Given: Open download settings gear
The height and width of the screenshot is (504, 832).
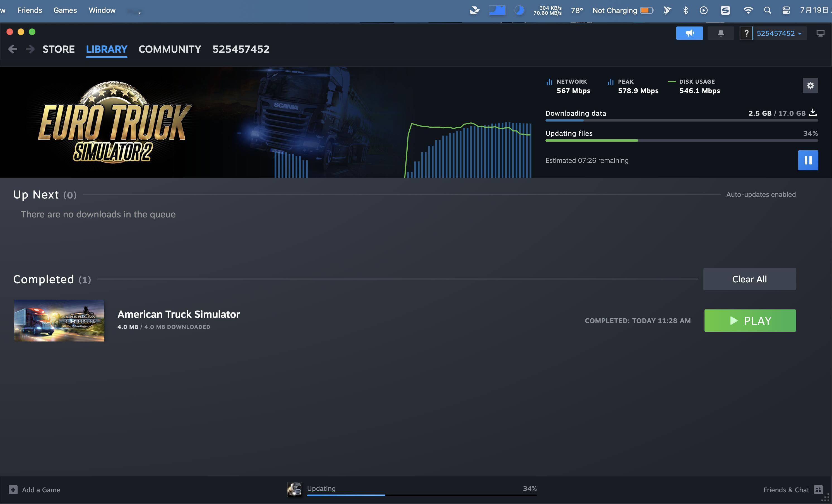Looking at the screenshot, I should (x=810, y=86).
